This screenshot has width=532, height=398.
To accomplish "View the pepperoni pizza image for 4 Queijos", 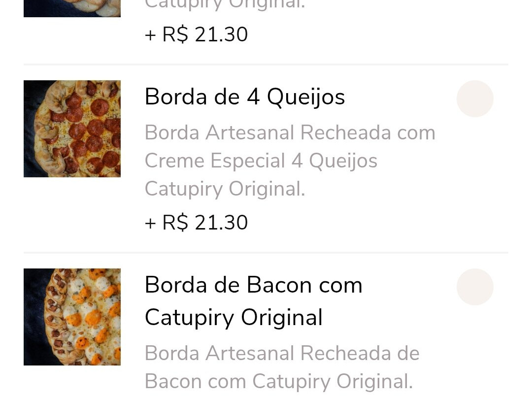I will tap(72, 129).
